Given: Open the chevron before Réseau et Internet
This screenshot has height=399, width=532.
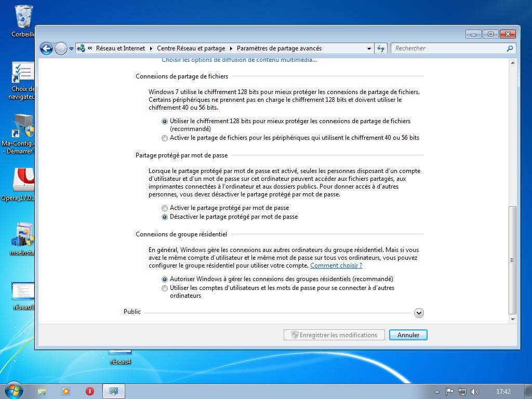Looking at the screenshot, I should (90, 48).
